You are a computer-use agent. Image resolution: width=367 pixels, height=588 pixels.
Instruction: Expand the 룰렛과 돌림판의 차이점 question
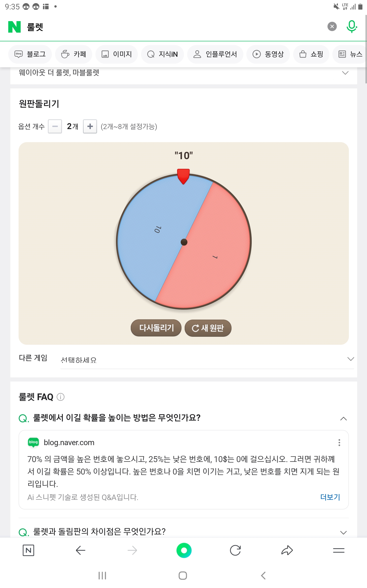(343, 533)
